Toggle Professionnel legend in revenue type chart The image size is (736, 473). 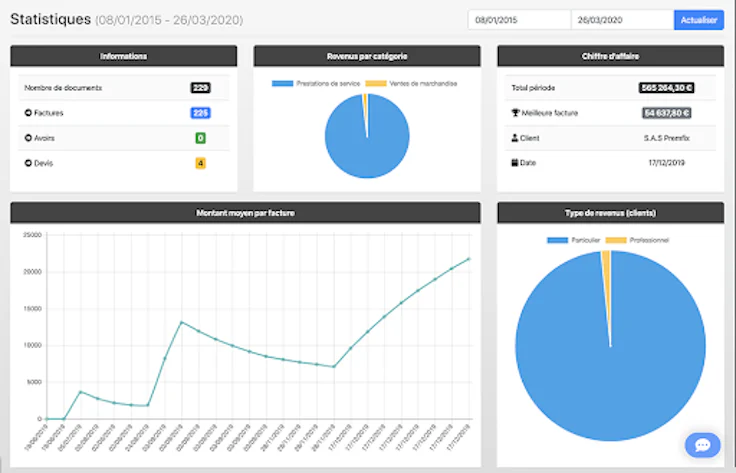(x=616, y=240)
